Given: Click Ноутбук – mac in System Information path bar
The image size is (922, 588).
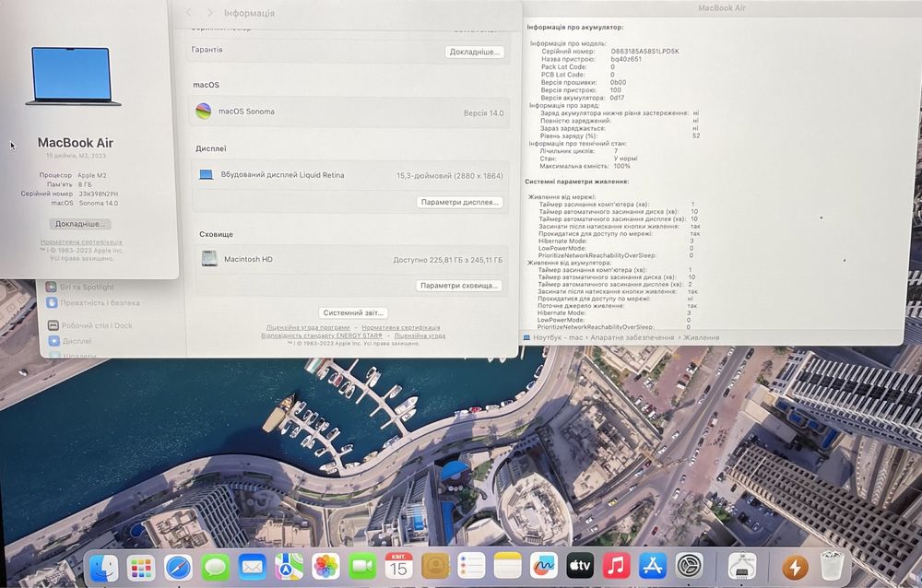Looking at the screenshot, I should [x=558, y=337].
